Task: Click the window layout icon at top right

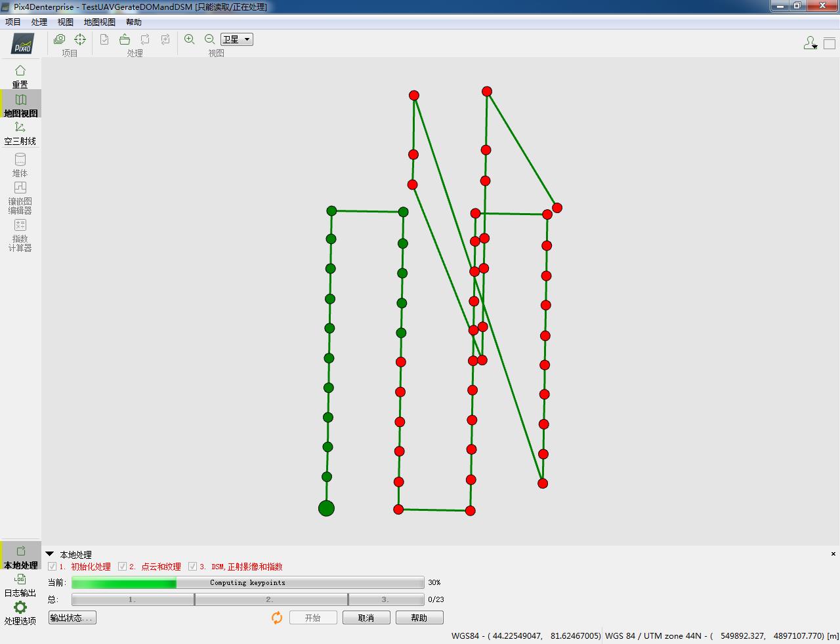Action: click(x=829, y=43)
